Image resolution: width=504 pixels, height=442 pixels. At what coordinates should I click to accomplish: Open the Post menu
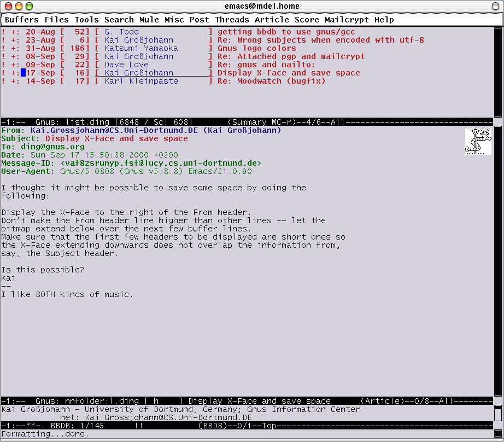tap(200, 20)
